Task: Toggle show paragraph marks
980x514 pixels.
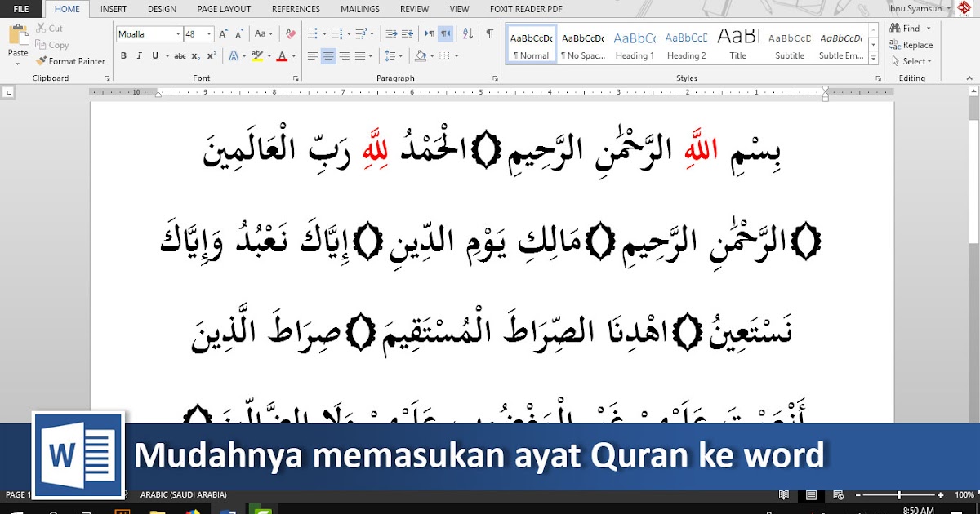Action: pos(489,34)
